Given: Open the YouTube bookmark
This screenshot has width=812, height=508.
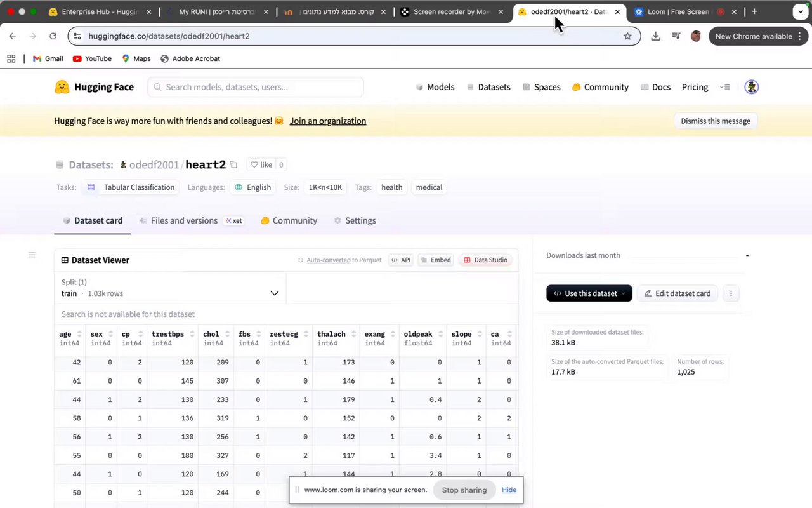Looking at the screenshot, I should click(92, 58).
